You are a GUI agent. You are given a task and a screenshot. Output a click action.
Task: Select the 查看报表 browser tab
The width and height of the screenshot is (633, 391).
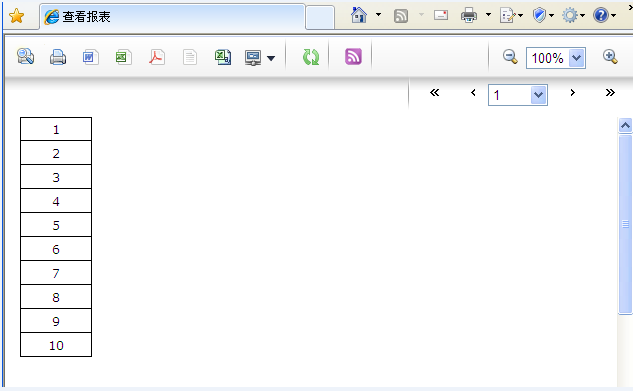(172, 17)
